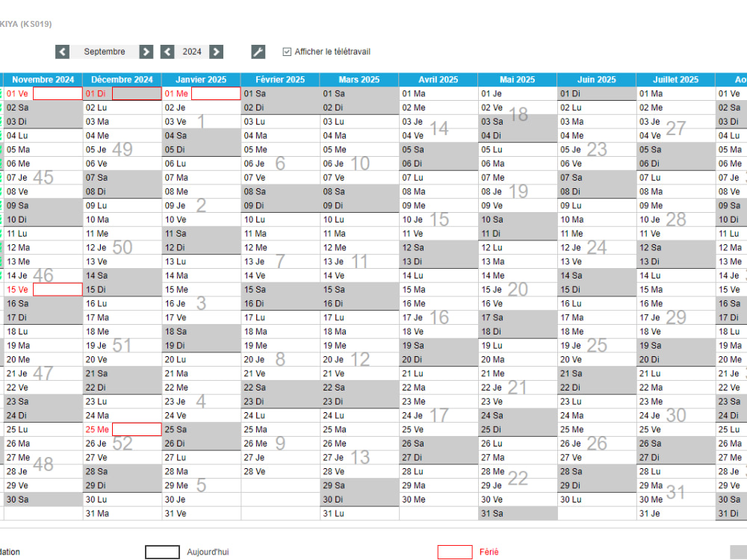Select 01 Ma in Avril 2025
This screenshot has width=747, height=560.
tap(438, 94)
